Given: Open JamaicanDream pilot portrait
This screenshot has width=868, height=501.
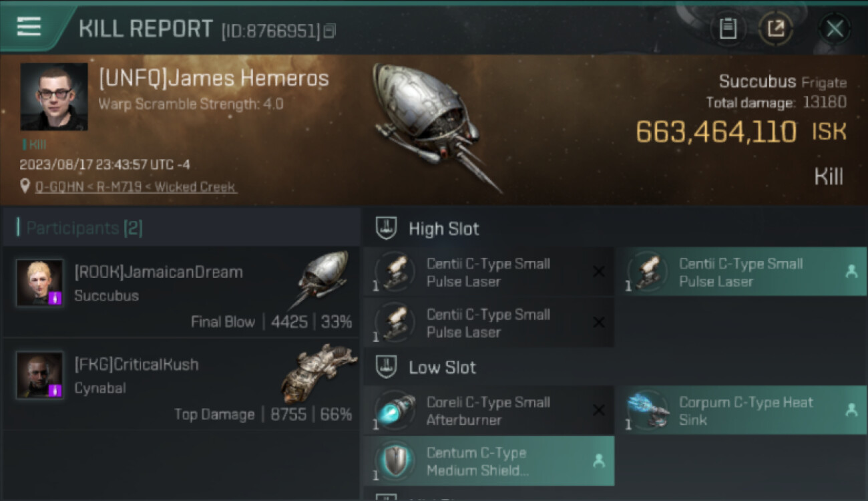Looking at the screenshot, I should [40, 283].
